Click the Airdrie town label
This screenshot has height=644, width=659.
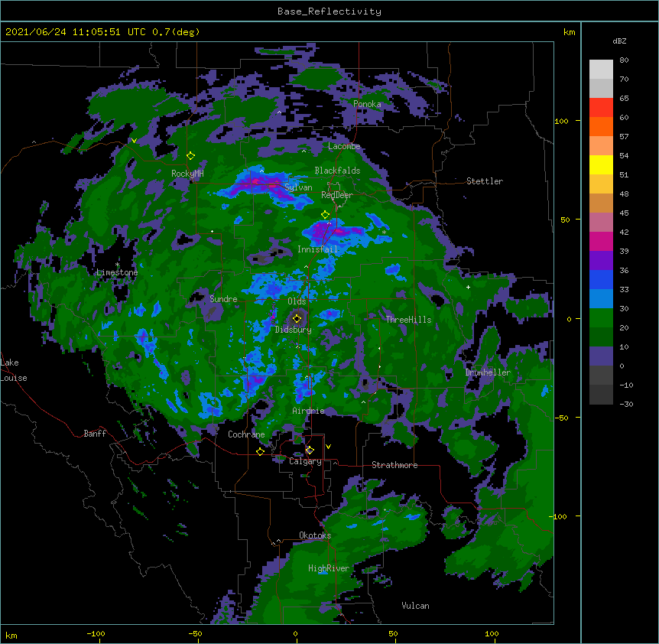coord(309,411)
